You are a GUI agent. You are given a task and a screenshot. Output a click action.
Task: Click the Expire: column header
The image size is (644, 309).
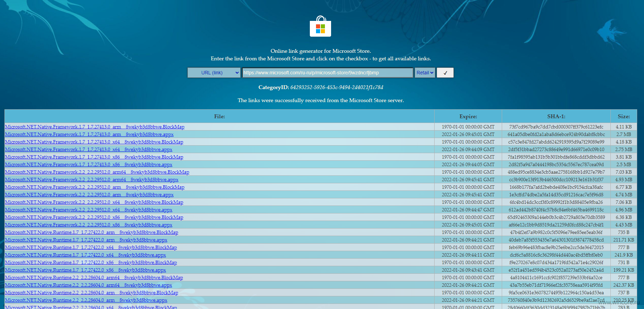[468, 116]
